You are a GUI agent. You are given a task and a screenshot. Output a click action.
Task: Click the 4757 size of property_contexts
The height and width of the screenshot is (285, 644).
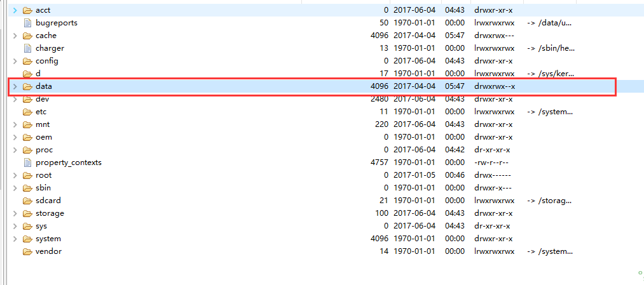(379, 162)
